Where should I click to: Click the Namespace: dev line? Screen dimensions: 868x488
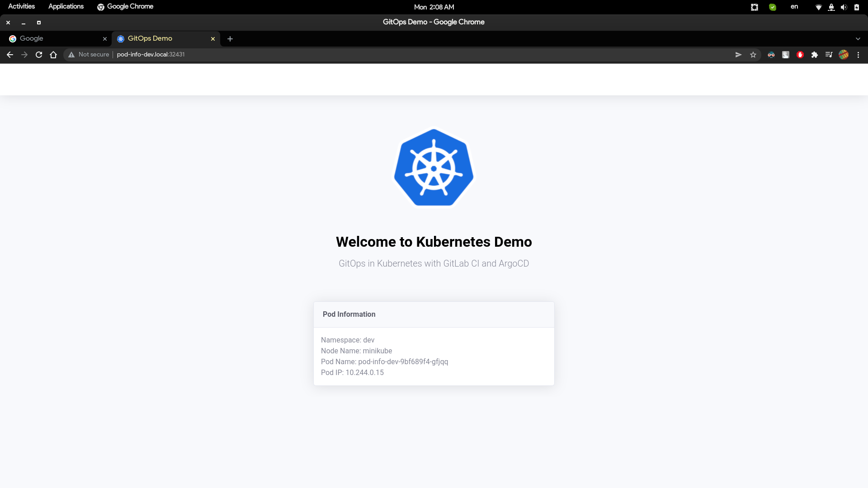348,340
